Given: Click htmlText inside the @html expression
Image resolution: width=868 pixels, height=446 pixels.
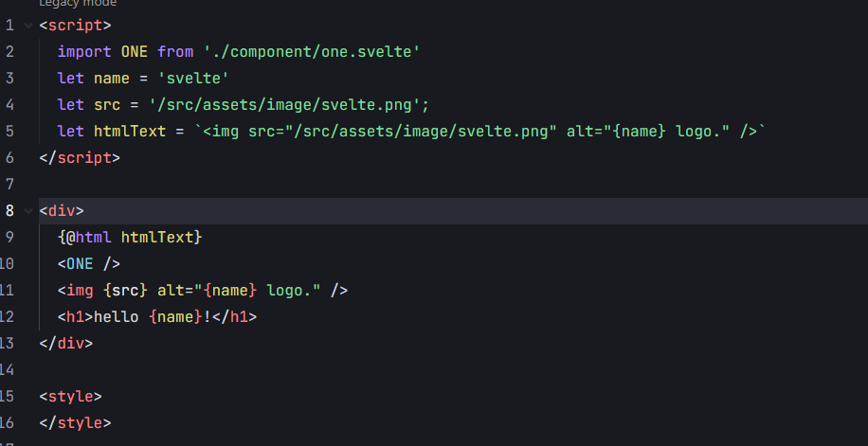Looking at the screenshot, I should click(x=157, y=238).
